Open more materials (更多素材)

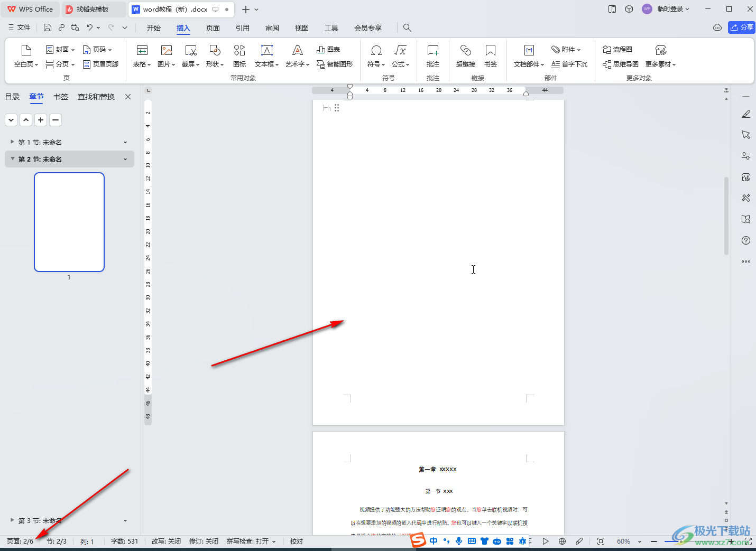point(660,57)
